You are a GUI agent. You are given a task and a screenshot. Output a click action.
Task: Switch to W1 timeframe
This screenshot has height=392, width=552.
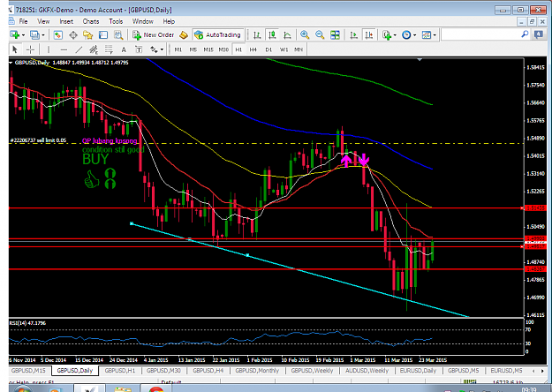(x=284, y=49)
